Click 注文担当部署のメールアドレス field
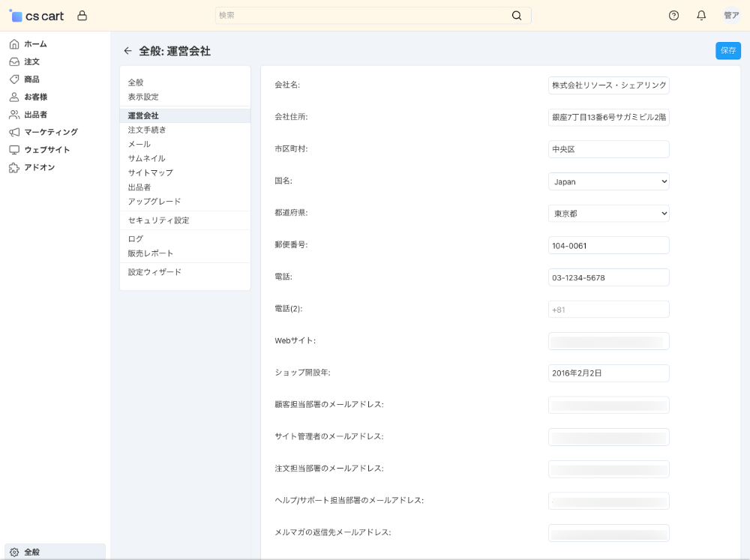Screen dimensions: 750x560 (608, 469)
